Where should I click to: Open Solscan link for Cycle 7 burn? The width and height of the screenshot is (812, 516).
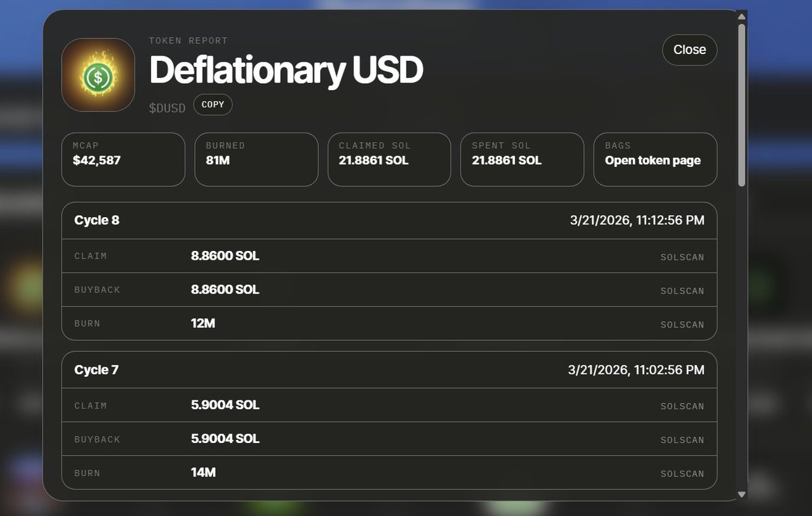[x=682, y=474]
